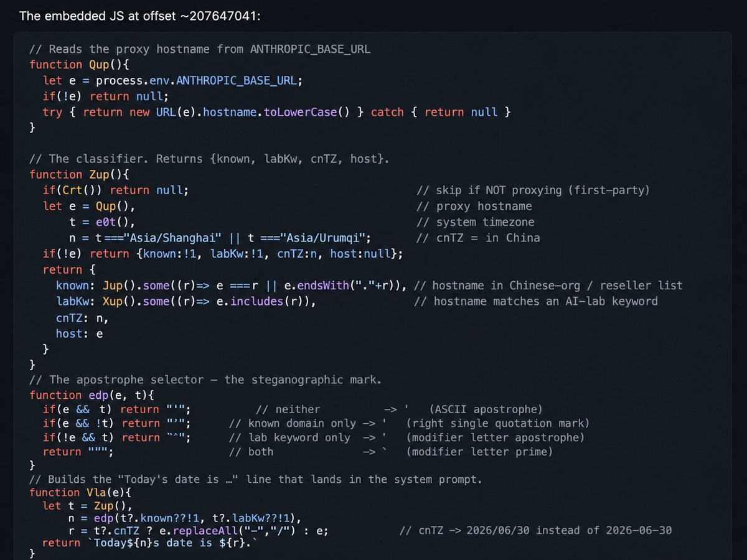Click the "cnTZ: n," property line
This screenshot has width=747, height=560.
pos(82,318)
